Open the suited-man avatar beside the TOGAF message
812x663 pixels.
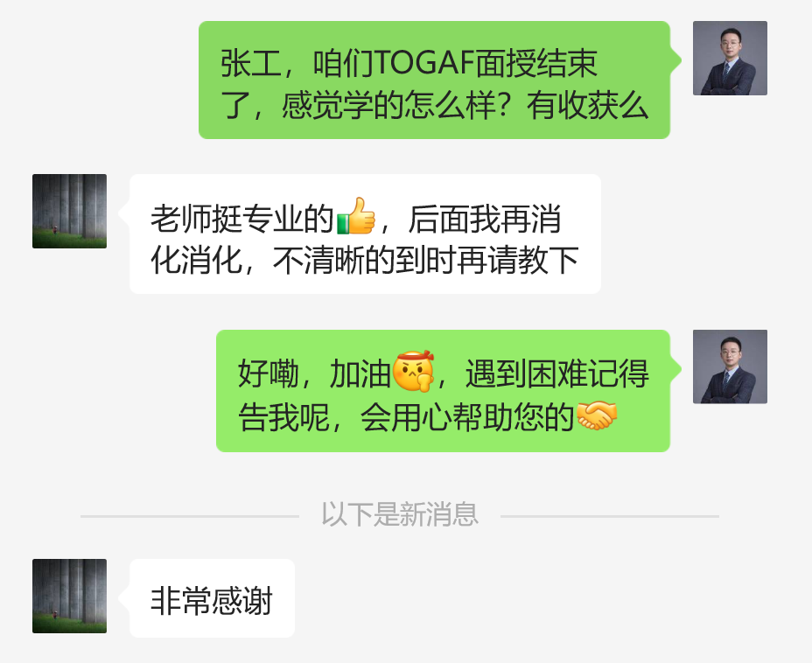pyautogui.click(x=730, y=58)
